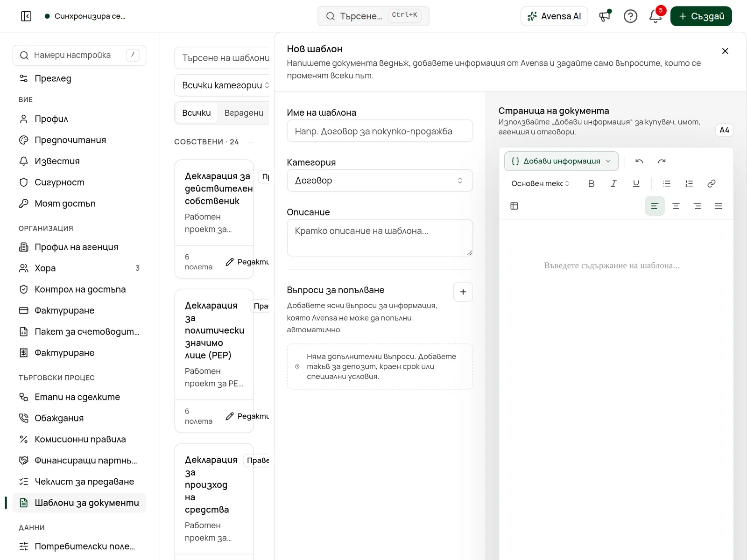Open notifications bell with badge 5
Viewport: 747px width, 560px height.
(656, 16)
